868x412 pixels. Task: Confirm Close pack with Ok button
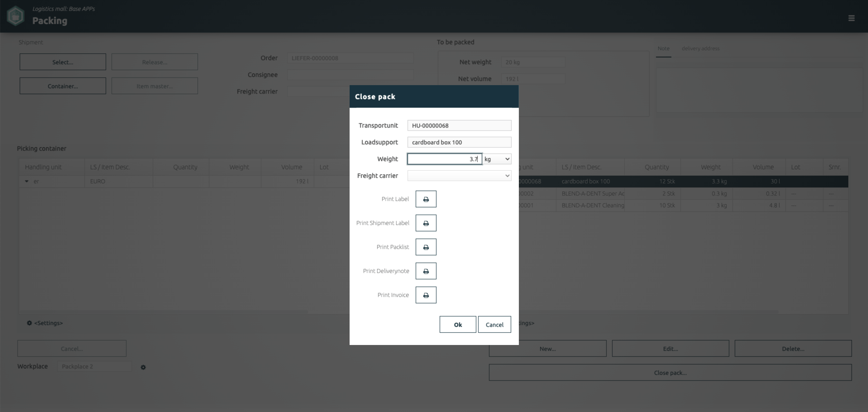458,324
